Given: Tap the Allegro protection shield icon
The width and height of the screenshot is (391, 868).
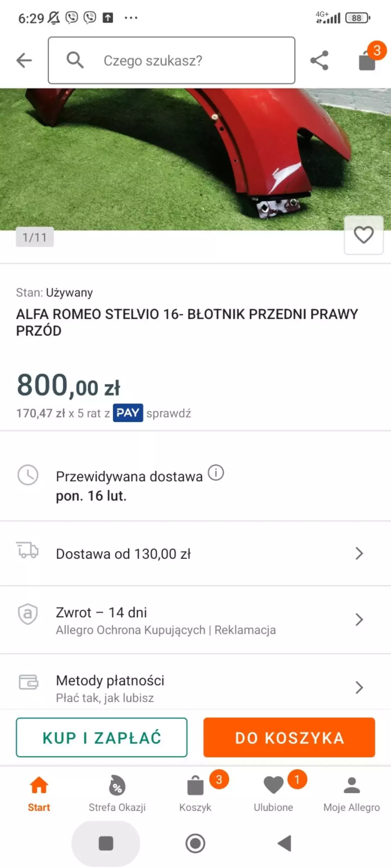Looking at the screenshot, I should pos(28,614).
